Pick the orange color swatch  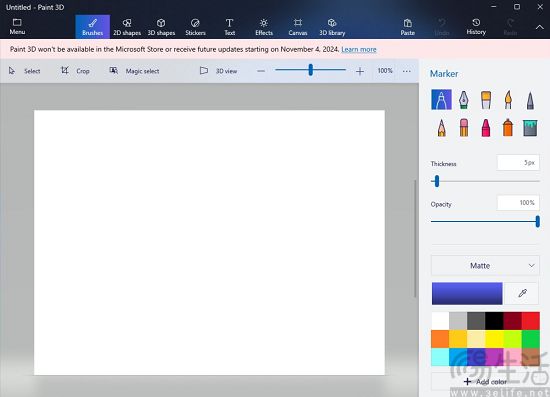coord(440,339)
